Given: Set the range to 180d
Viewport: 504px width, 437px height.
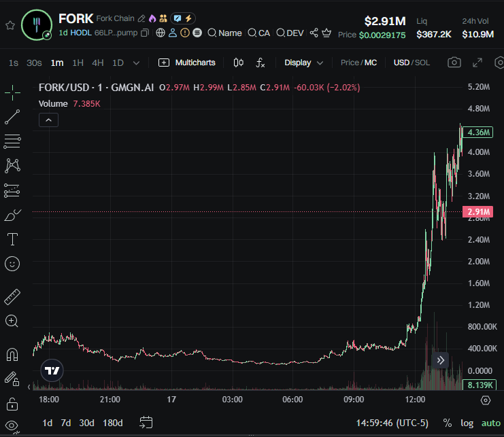Looking at the screenshot, I should (112, 423).
